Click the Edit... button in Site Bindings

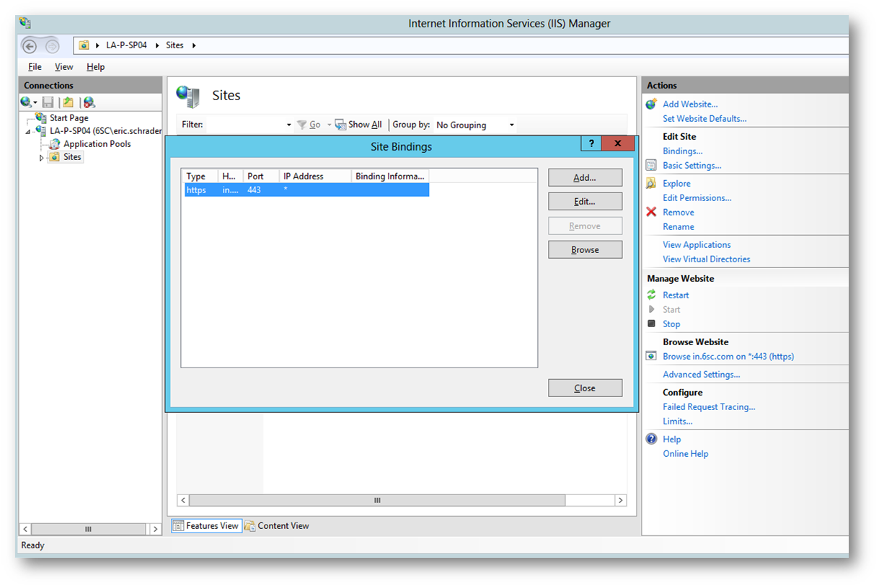(x=585, y=201)
